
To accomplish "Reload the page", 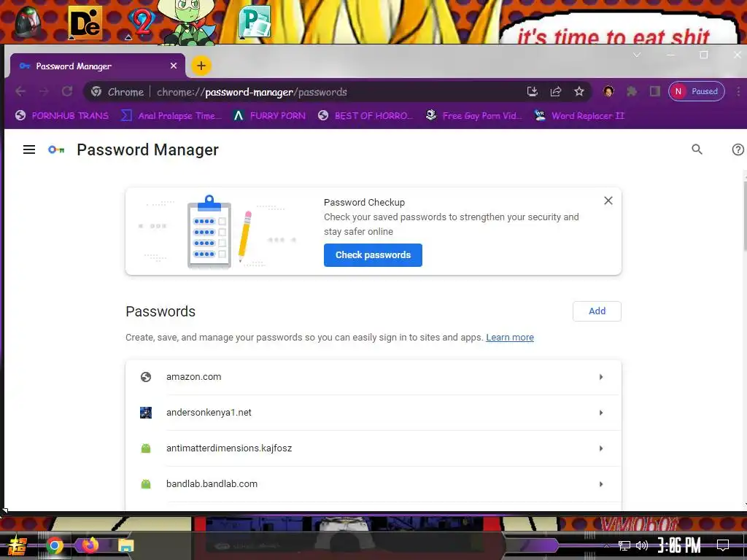I will click(x=67, y=91).
